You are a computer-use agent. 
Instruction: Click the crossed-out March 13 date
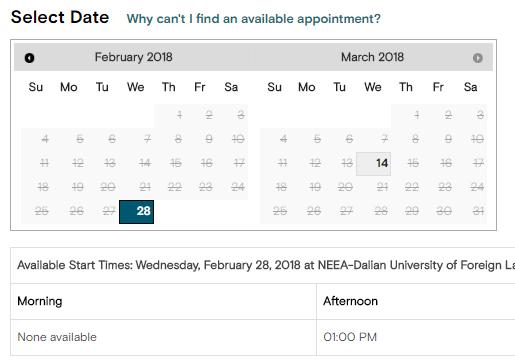347,163
